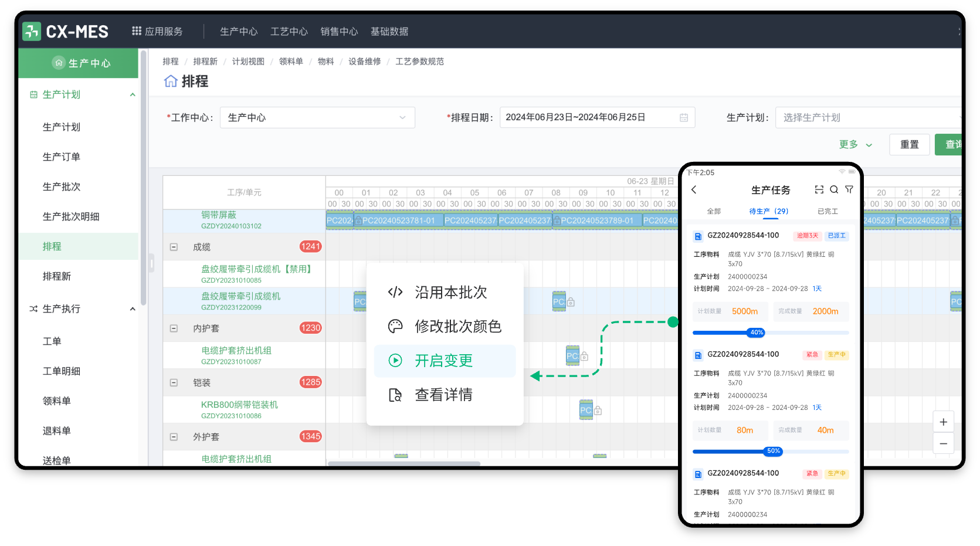980x546 pixels.
Task: Click the code icon beside 沿用本批次
Action: [395, 292]
